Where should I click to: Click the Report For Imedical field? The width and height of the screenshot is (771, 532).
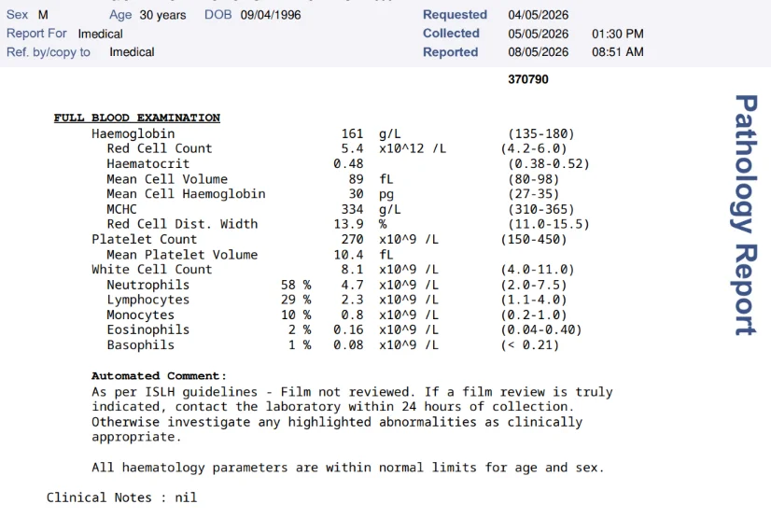(x=64, y=34)
